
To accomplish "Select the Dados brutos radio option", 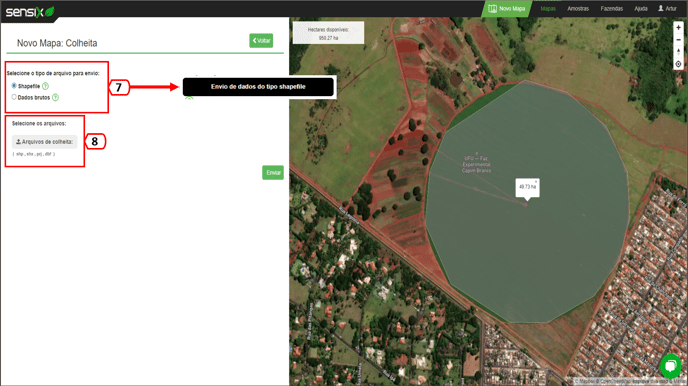I will [x=14, y=97].
